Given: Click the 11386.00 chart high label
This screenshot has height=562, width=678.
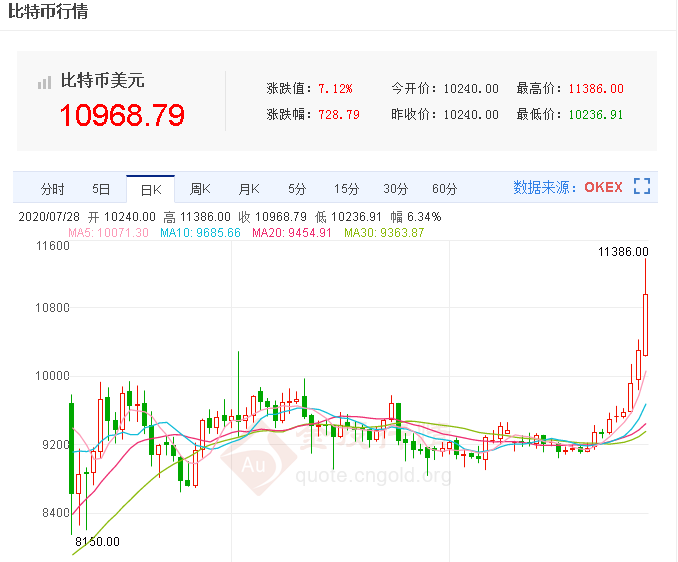Looking at the screenshot, I should (x=623, y=252).
